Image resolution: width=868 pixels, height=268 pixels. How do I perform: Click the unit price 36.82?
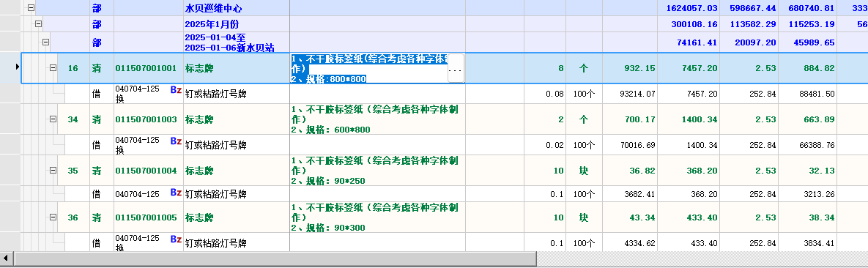click(x=642, y=171)
